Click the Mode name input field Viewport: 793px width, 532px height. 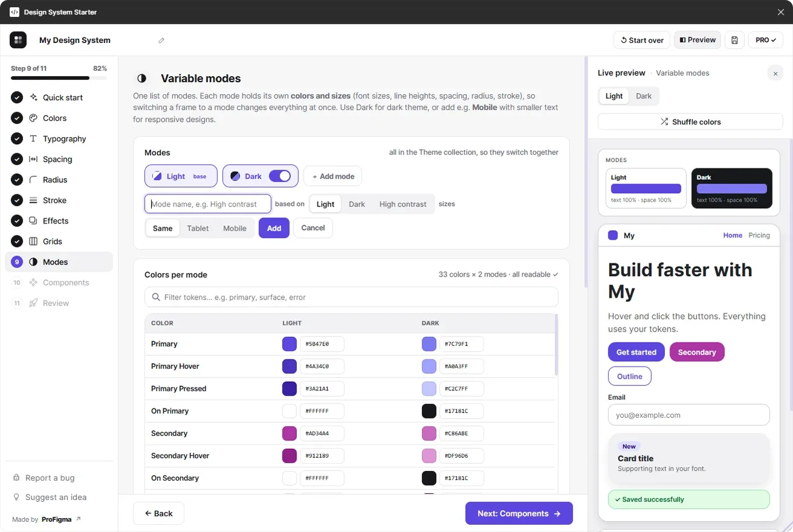[x=208, y=204]
